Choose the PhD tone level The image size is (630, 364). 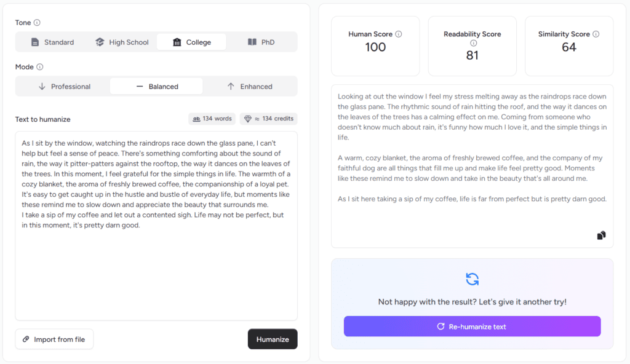point(261,42)
